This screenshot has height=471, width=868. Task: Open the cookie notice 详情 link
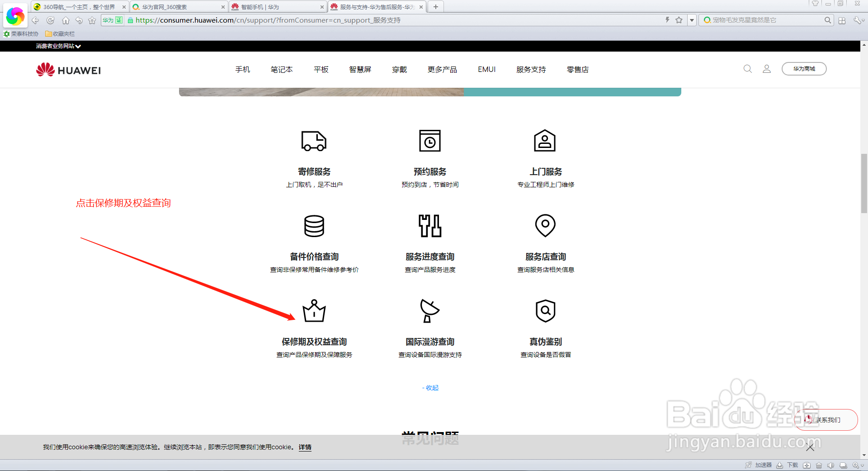click(305, 447)
